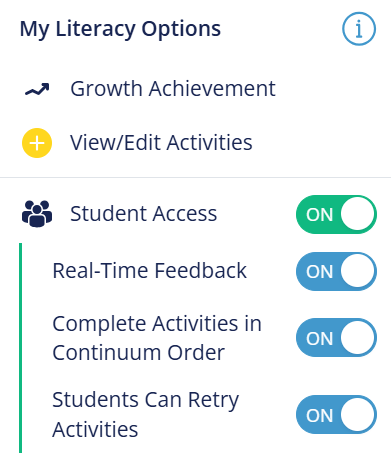Click the Growth Achievement trend arrow icon
This screenshot has height=476, width=391.
coord(37,89)
